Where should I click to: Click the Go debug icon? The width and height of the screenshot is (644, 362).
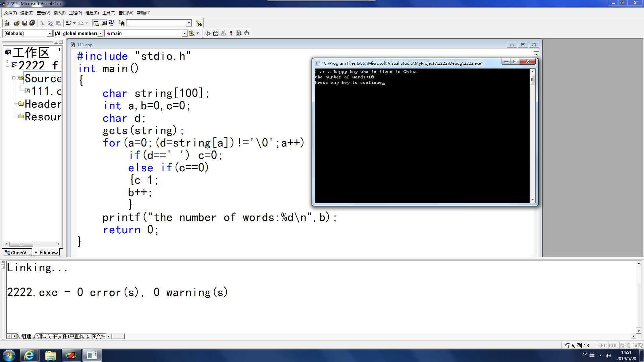tap(239, 33)
